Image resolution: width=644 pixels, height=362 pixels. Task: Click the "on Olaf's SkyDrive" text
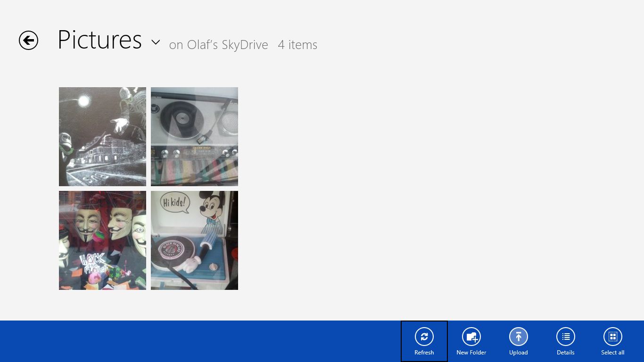[x=219, y=45]
